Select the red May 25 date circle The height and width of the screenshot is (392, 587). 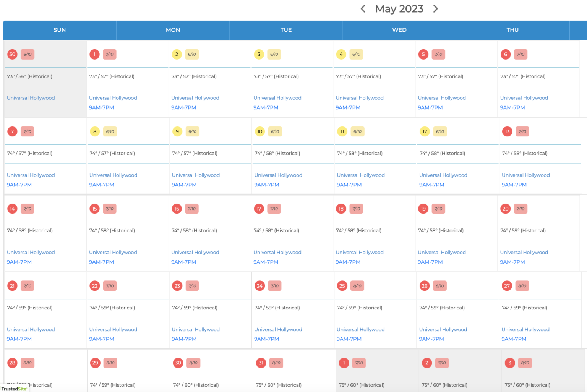click(x=342, y=286)
